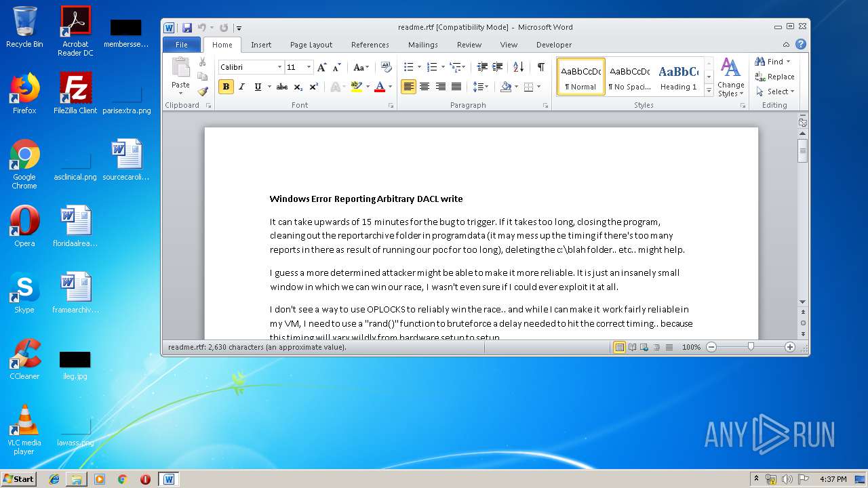Click zoom slider handle
This screenshot has width=868, height=488.
point(751,347)
